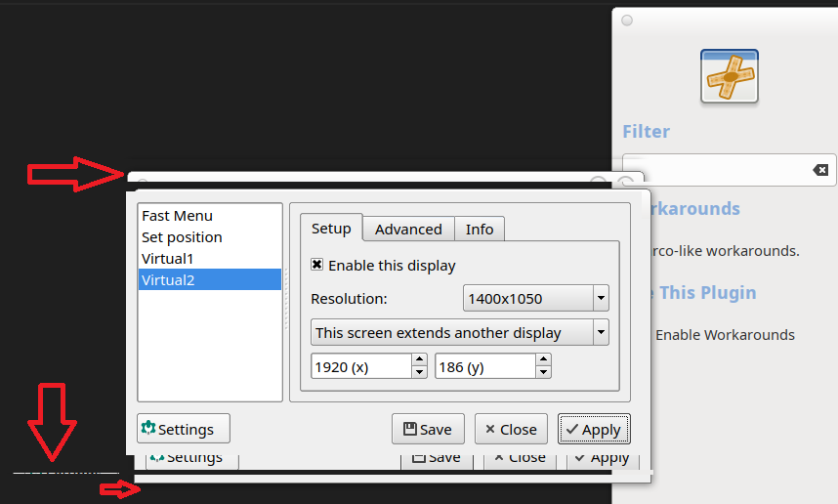Decrease the y position value
The width and height of the screenshot is (838, 504).
click(x=543, y=372)
